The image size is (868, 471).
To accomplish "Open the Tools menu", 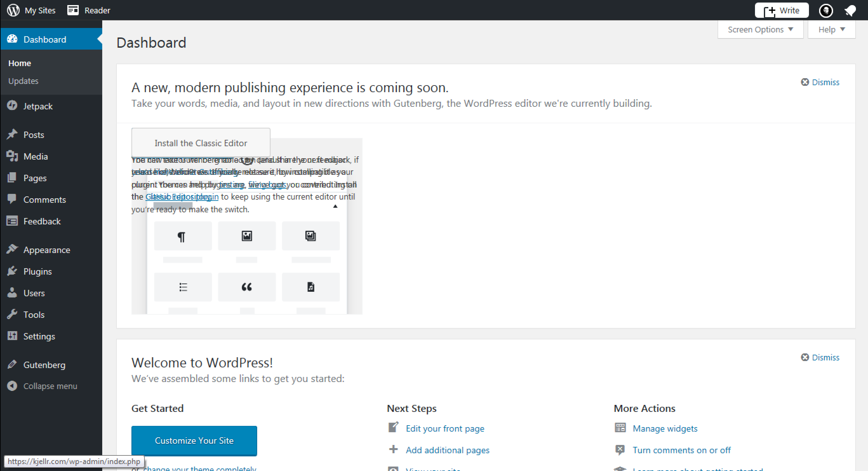I will 34,314.
